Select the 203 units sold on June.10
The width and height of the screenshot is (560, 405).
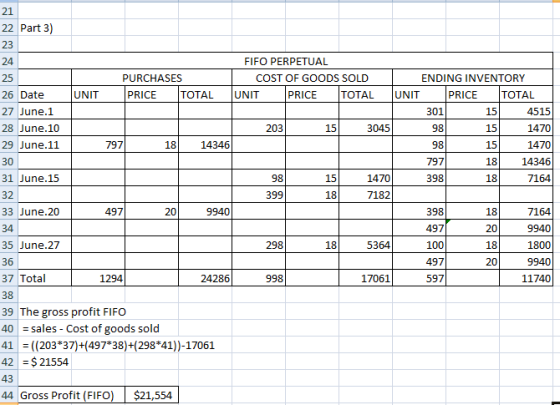tap(259, 128)
